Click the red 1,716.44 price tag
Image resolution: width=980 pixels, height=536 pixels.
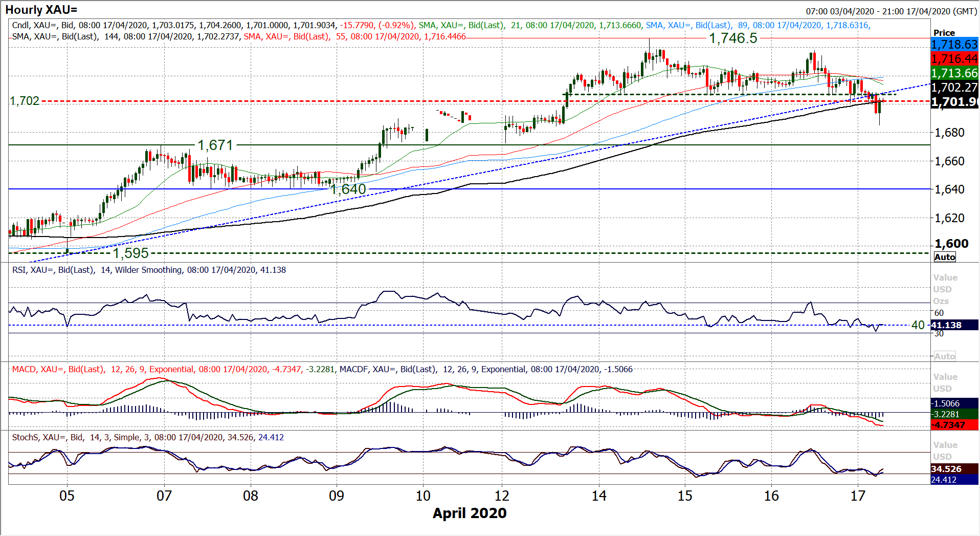(954, 59)
